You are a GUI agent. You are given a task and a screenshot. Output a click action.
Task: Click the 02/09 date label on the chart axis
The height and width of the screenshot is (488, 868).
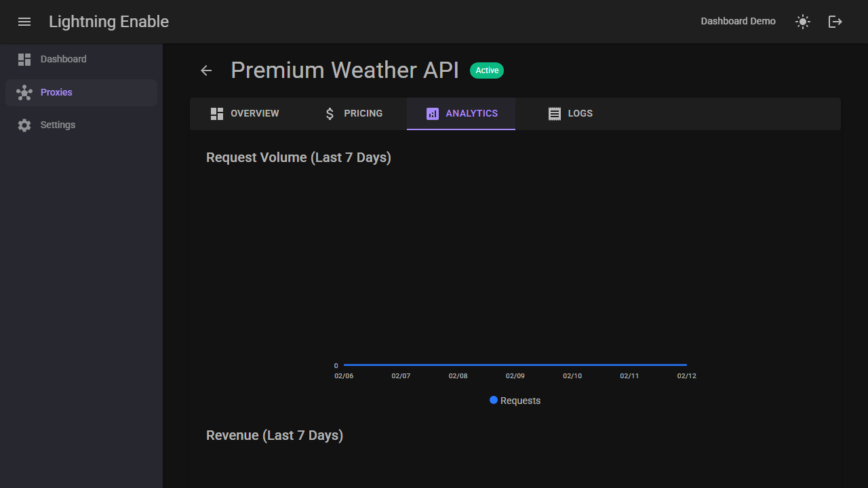tap(515, 375)
